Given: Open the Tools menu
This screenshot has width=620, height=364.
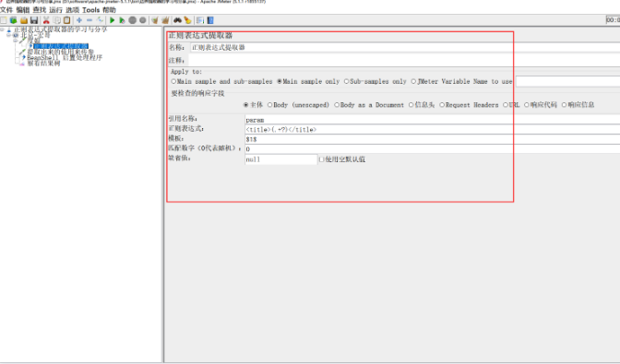Looking at the screenshot, I should tap(91, 10).
